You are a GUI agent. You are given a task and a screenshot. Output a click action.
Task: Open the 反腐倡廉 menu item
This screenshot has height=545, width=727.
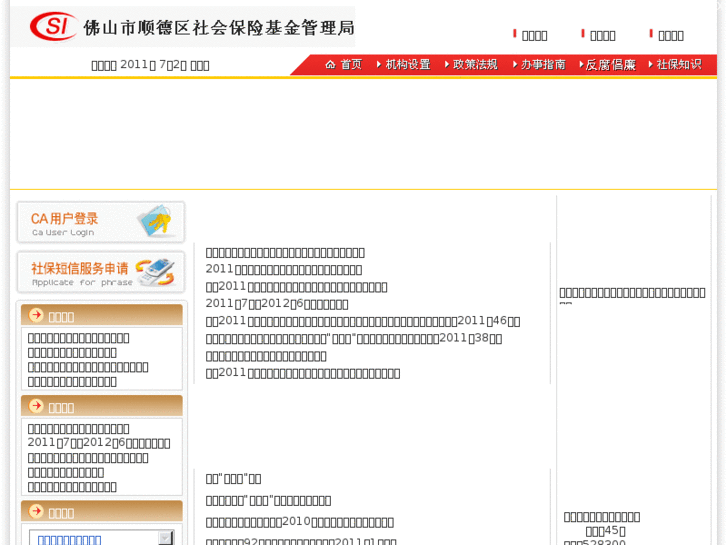[x=610, y=64]
